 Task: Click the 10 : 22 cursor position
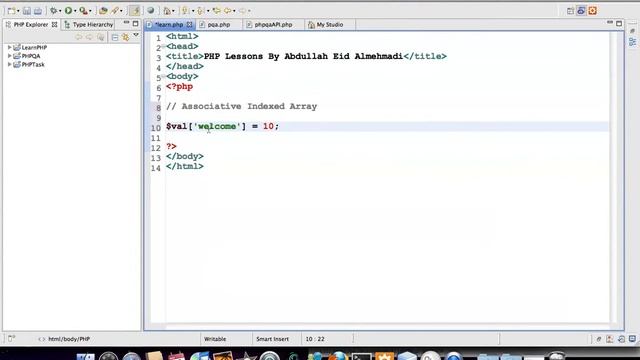click(x=315, y=339)
